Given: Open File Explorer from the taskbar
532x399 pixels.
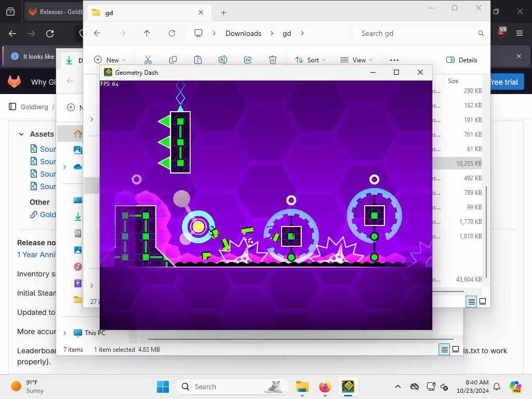Looking at the screenshot, I should (302, 387).
